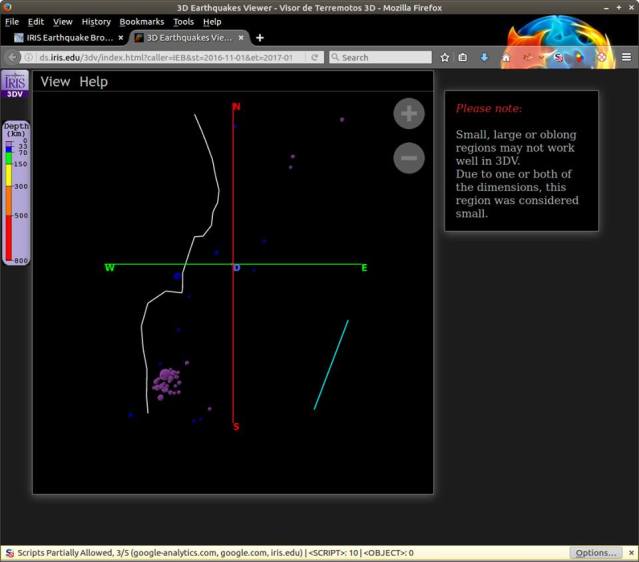Image resolution: width=639 pixels, height=562 pixels.
Task: Open the Firefox Bookmarks menu
Action: 141,21
